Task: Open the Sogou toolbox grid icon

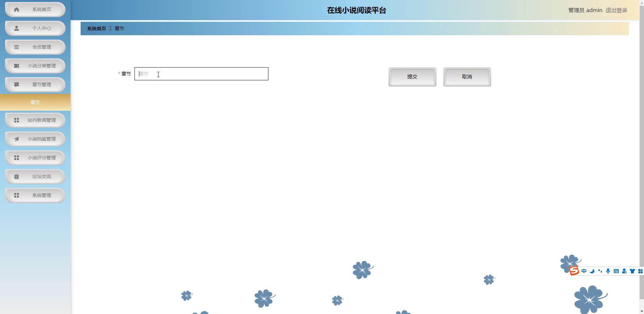Action: [640, 271]
